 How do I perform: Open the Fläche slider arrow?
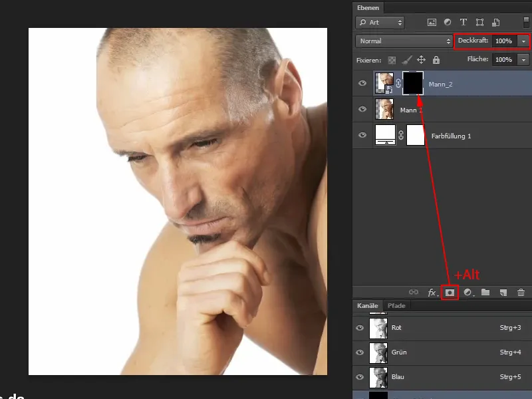(523, 60)
